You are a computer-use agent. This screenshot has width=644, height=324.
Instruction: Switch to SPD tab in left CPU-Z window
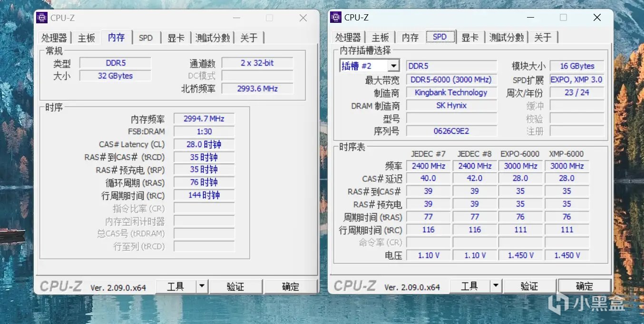[146, 38]
